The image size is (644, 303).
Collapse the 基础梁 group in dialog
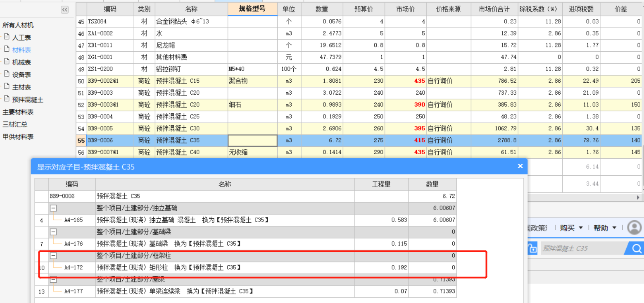[53, 232]
